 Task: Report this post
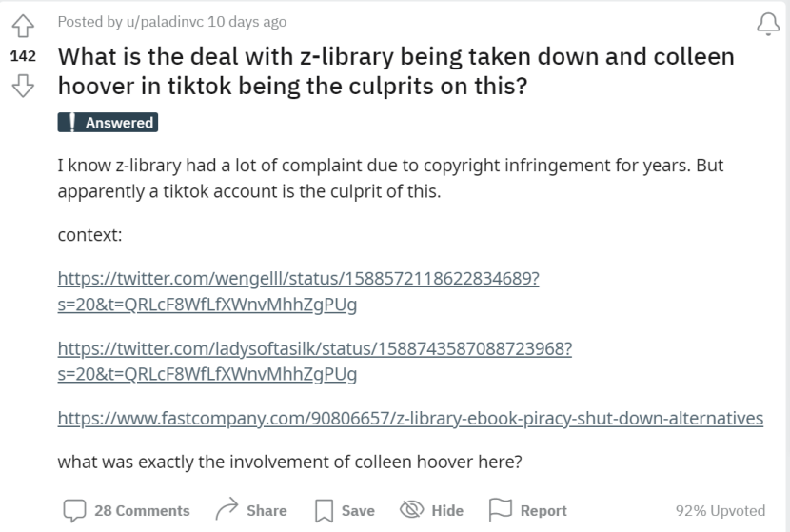pos(543,511)
